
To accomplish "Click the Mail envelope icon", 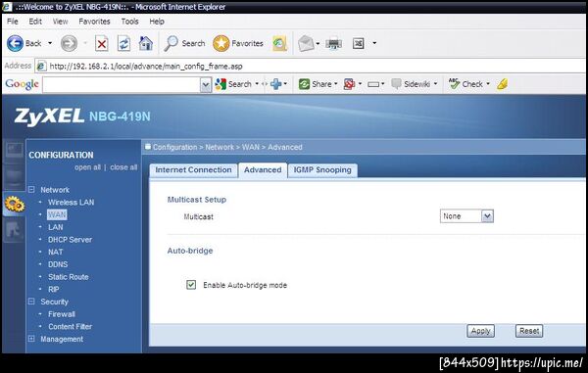I will coord(306,43).
